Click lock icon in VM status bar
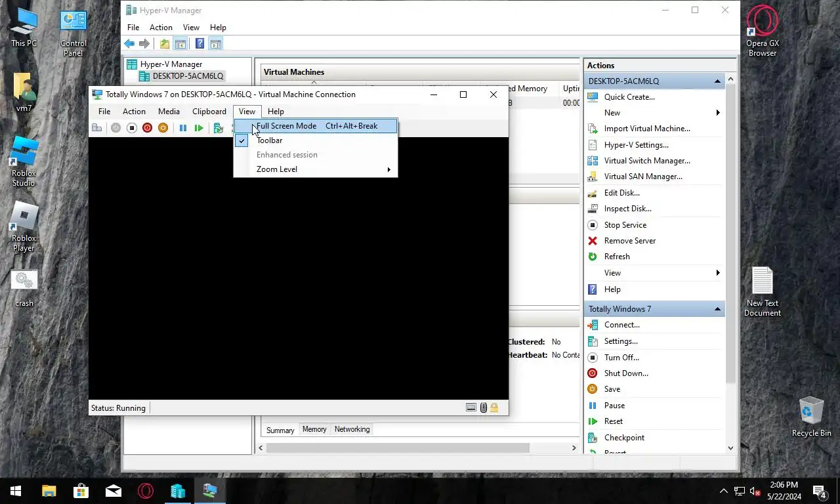840x504 pixels. (x=494, y=408)
